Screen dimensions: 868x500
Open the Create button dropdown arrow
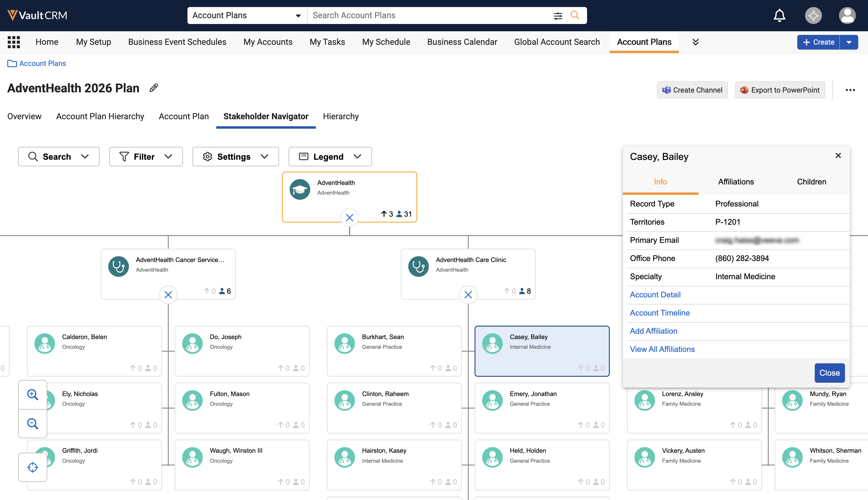click(849, 42)
